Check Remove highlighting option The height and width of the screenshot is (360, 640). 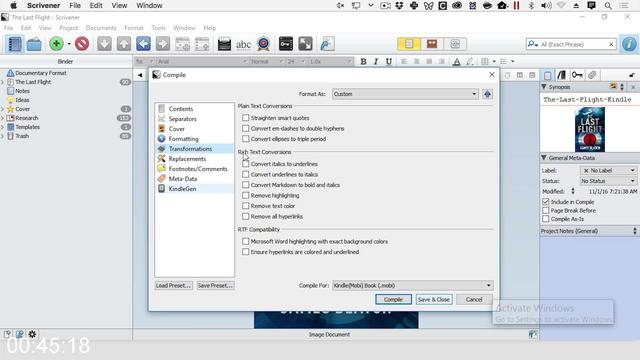click(245, 196)
